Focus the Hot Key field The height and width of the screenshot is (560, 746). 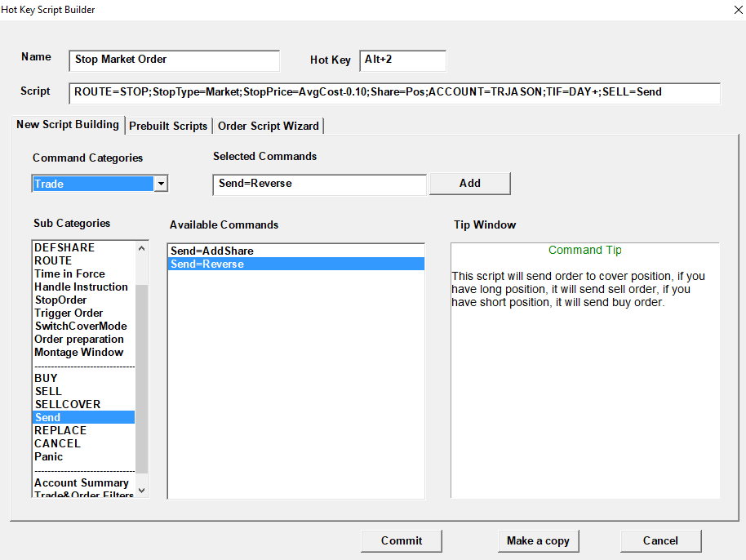[402, 60]
